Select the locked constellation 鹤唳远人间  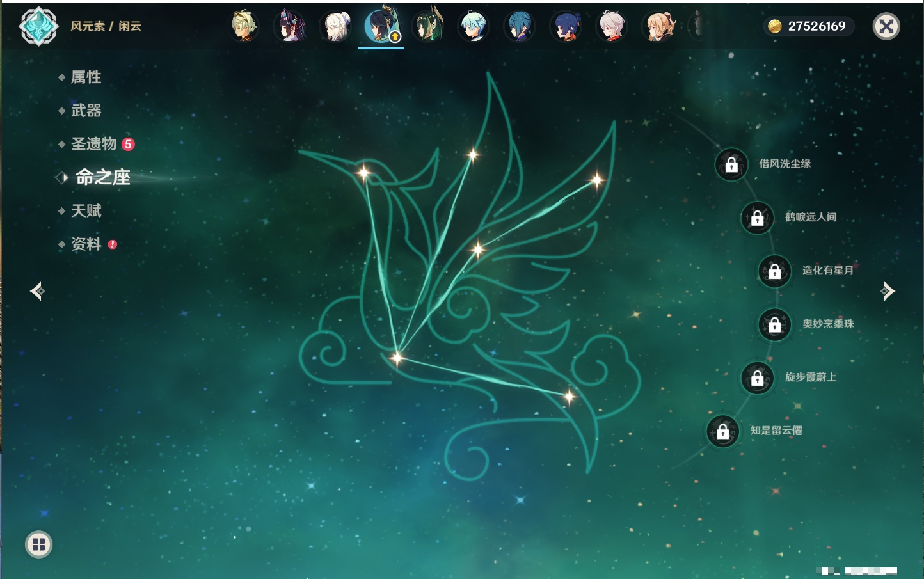coord(757,218)
